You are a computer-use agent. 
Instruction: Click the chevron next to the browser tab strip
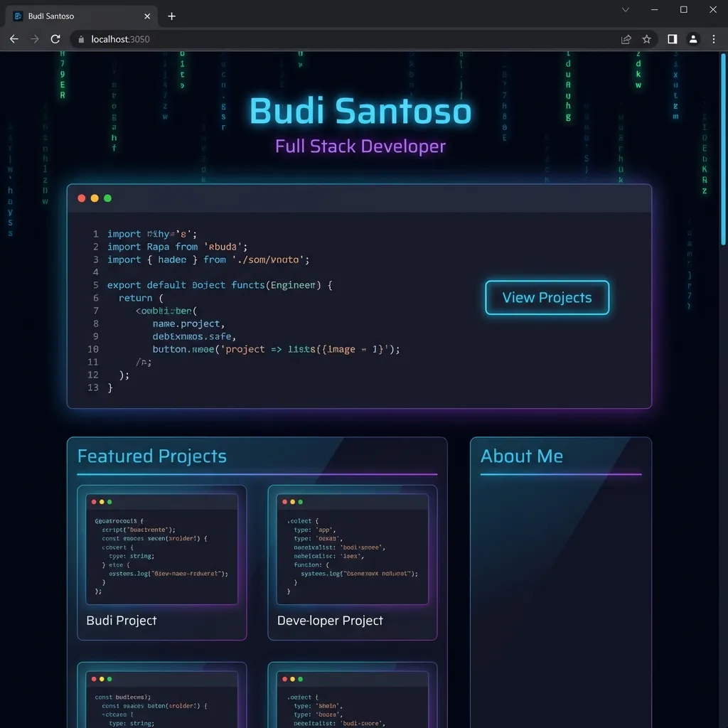pos(623,10)
